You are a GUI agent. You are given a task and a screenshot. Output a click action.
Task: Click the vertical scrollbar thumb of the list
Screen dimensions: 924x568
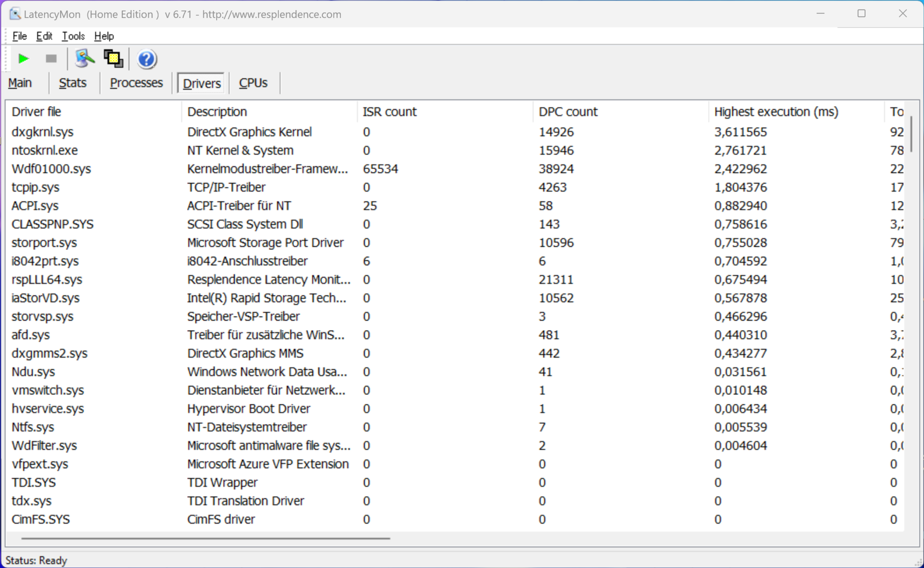911,135
